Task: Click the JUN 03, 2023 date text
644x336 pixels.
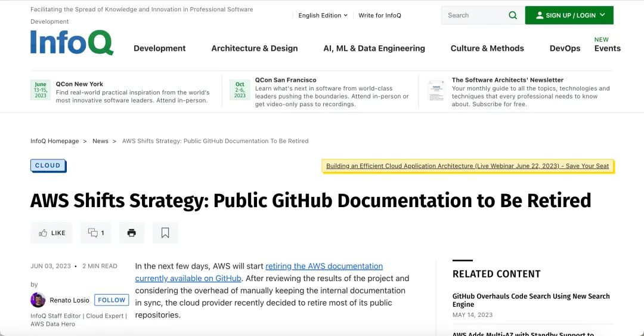Action: pyautogui.click(x=51, y=266)
